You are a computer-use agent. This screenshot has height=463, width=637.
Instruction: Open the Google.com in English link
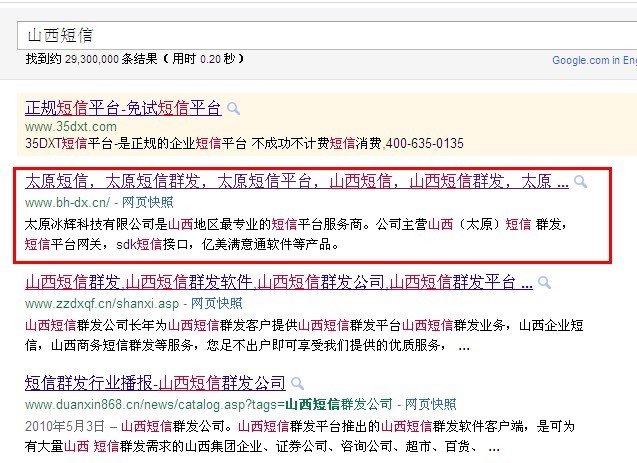coord(594,60)
